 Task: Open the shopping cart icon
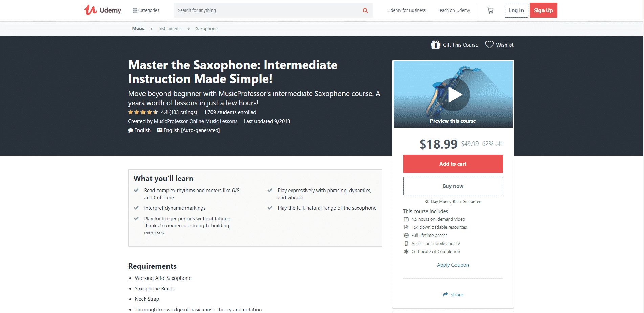coord(490,10)
